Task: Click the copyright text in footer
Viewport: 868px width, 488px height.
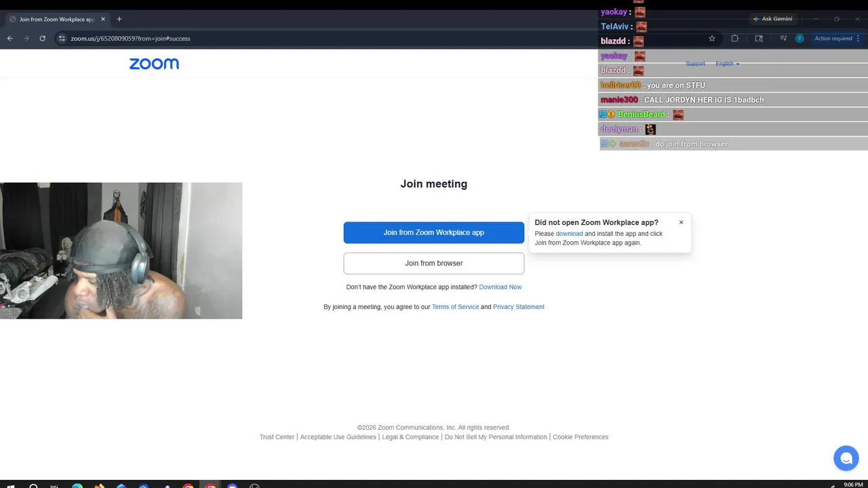Action: pos(434,428)
